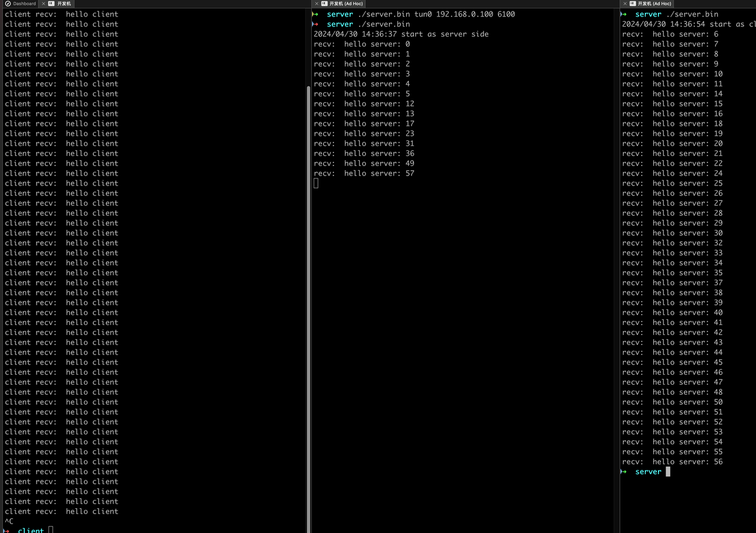Click the 'hello server: 48' line
Screen dimensions: 756x533
pos(672,392)
